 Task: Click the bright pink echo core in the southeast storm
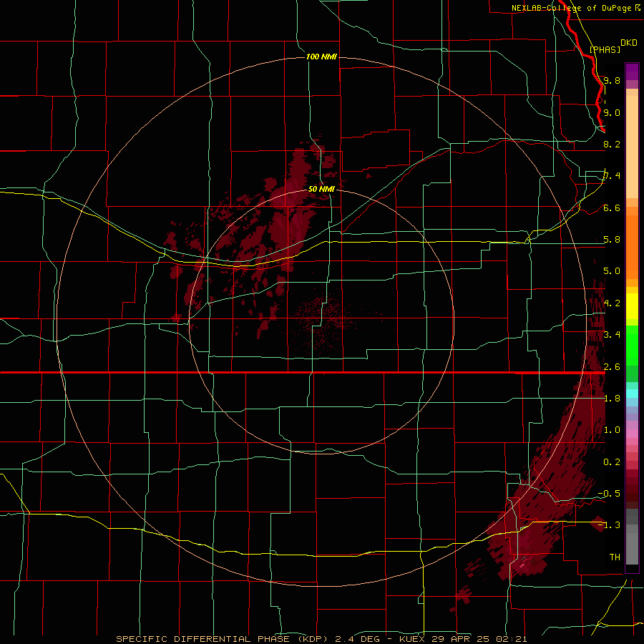pos(522,565)
